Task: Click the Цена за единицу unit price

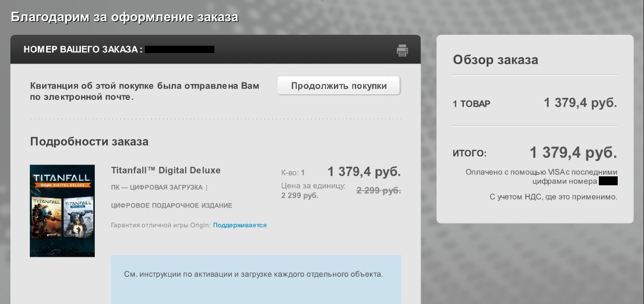Action: pos(313,191)
